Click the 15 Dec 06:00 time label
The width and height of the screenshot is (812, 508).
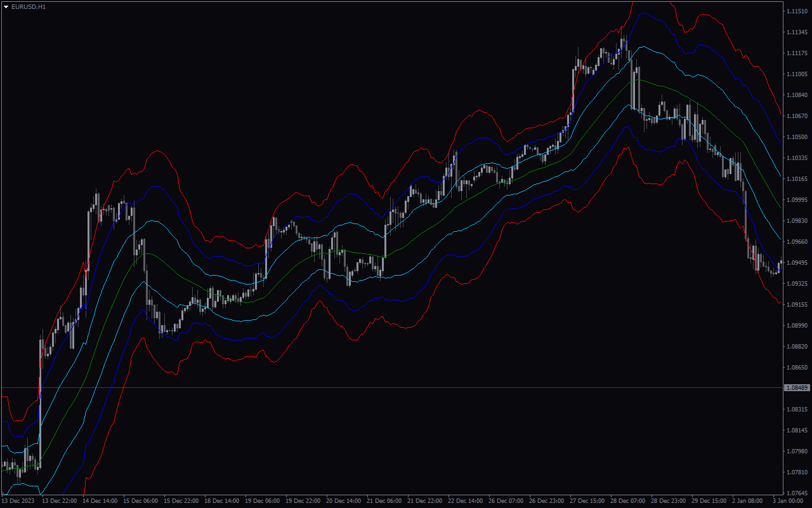coord(141,501)
